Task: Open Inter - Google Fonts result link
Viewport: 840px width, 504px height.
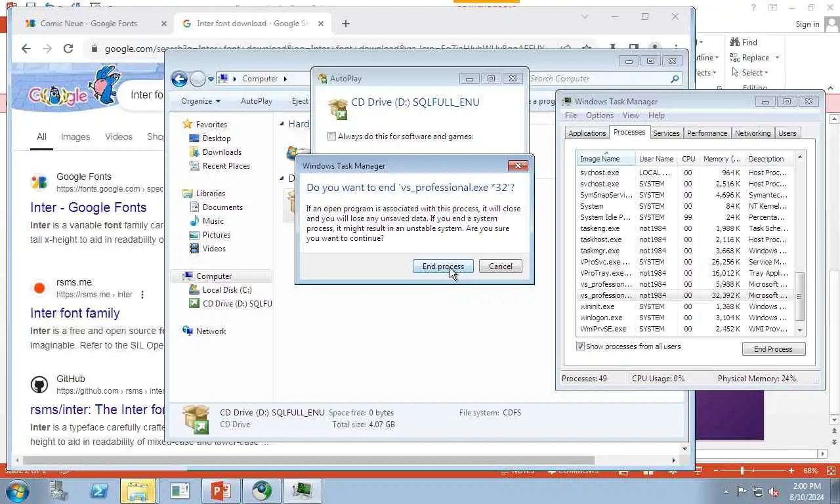Action: point(89,207)
